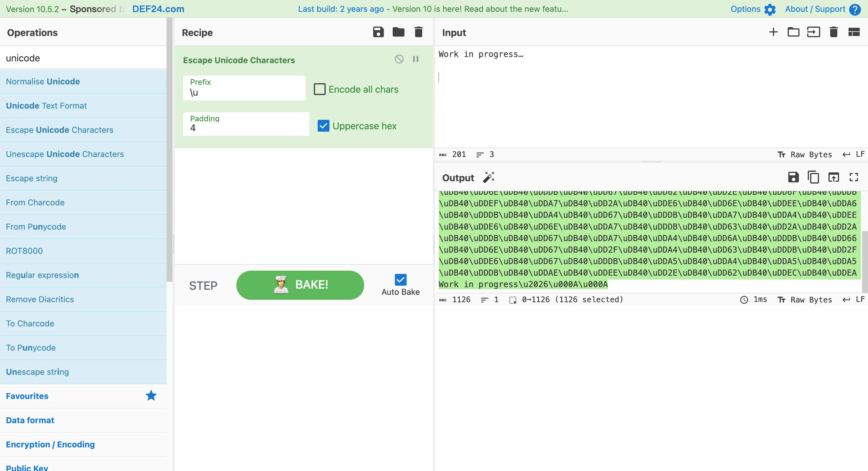Load a recipe with the folder icon
This screenshot has height=471, width=868.
point(398,32)
